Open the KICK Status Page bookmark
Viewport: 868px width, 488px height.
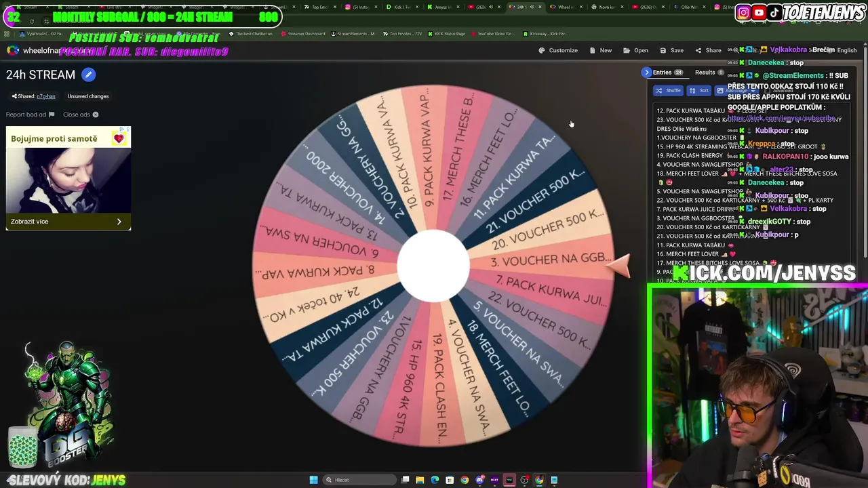pyautogui.click(x=446, y=33)
